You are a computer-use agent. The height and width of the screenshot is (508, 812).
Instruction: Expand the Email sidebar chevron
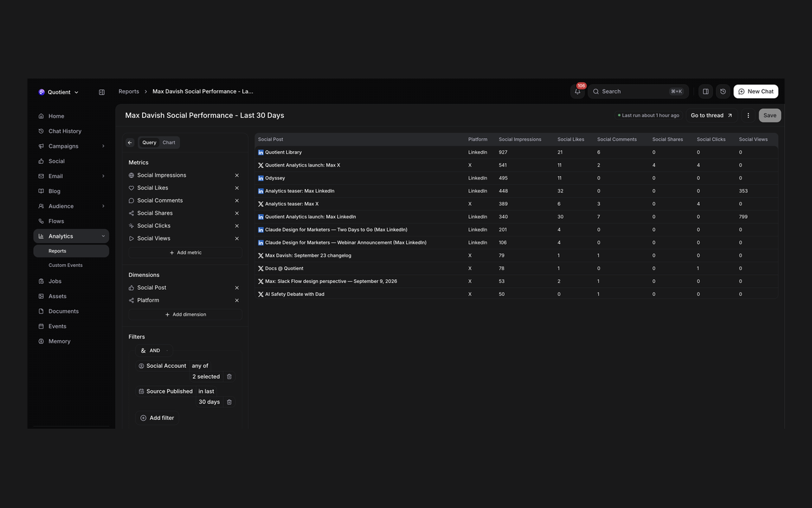(x=104, y=176)
